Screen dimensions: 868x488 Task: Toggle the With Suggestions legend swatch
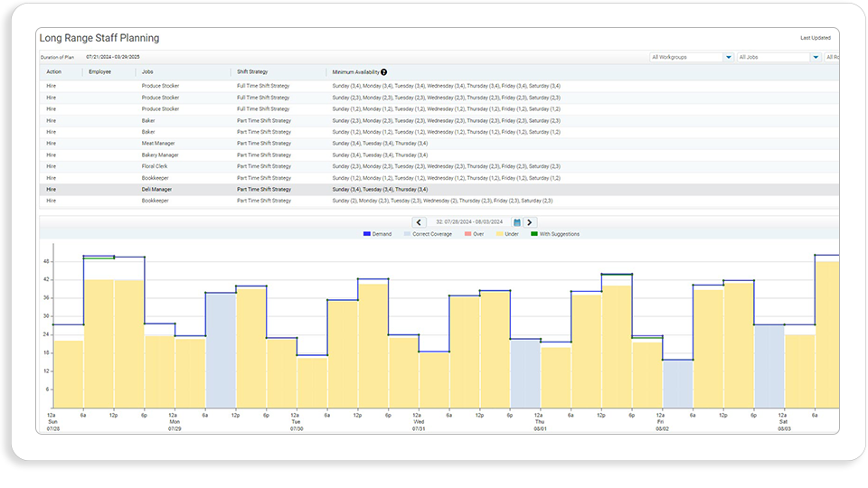pyautogui.click(x=534, y=234)
